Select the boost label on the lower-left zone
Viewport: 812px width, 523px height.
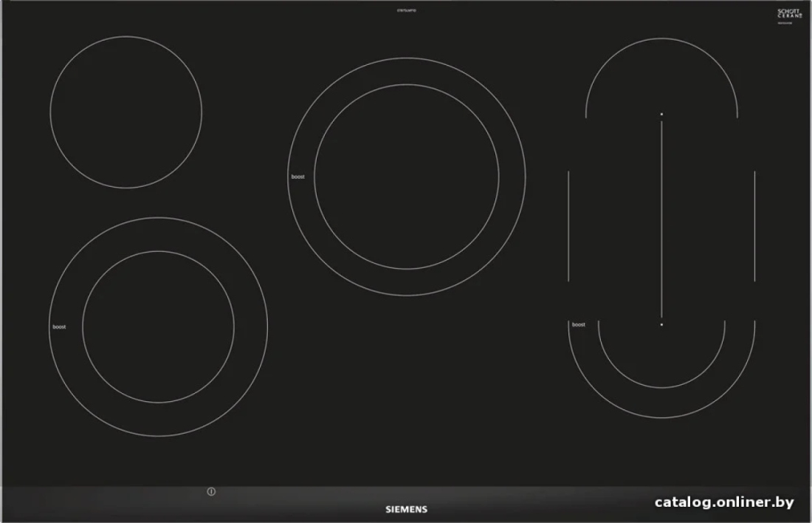coord(59,327)
